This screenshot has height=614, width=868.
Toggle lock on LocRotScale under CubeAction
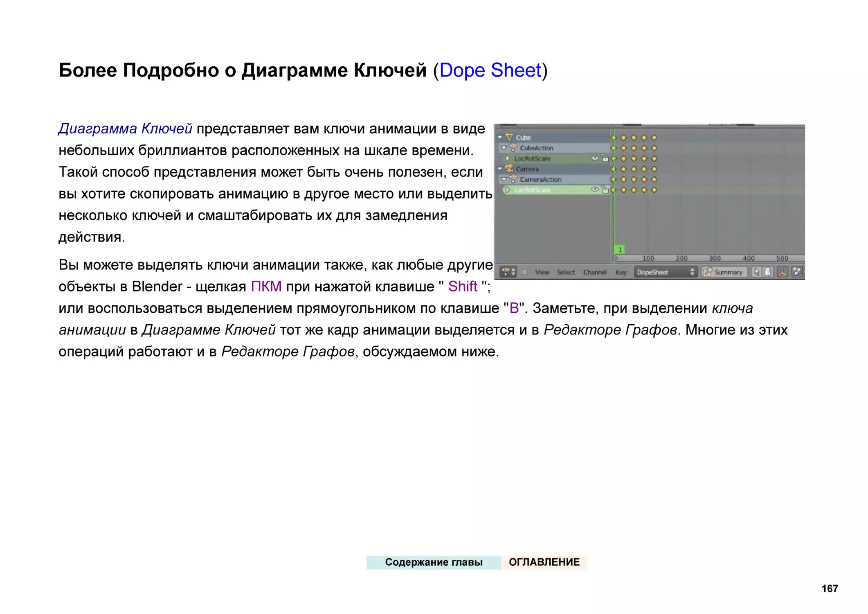[x=605, y=158]
